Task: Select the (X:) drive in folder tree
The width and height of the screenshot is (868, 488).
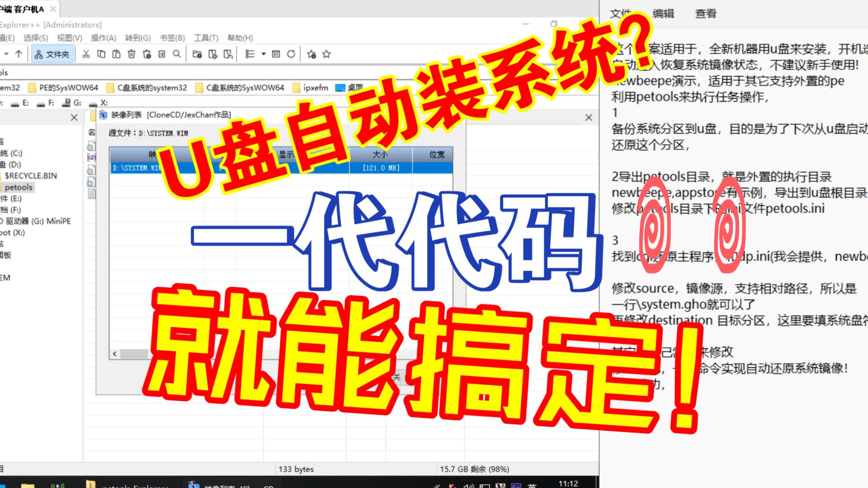Action: pos(13,233)
